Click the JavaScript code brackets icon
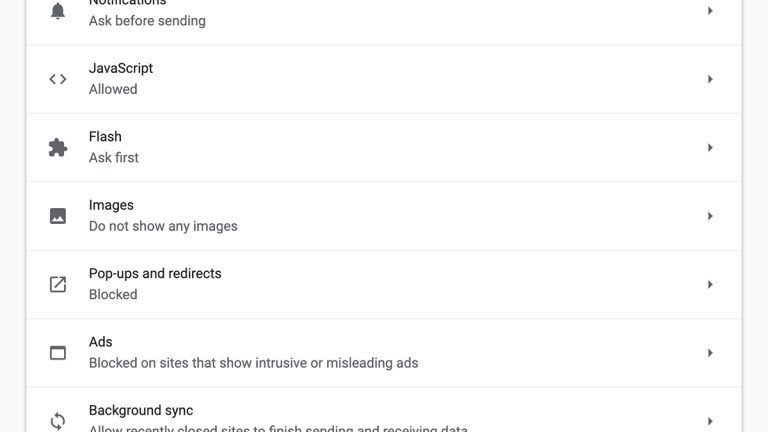The image size is (768, 432). tap(58, 79)
